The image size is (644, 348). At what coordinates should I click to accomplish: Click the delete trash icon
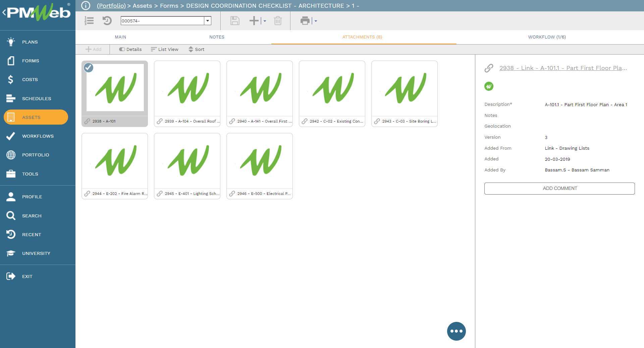click(278, 21)
